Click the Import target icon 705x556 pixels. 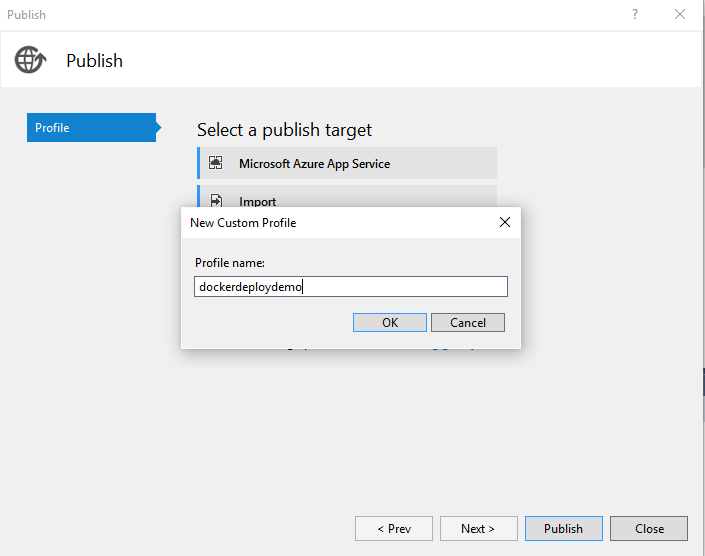(215, 200)
